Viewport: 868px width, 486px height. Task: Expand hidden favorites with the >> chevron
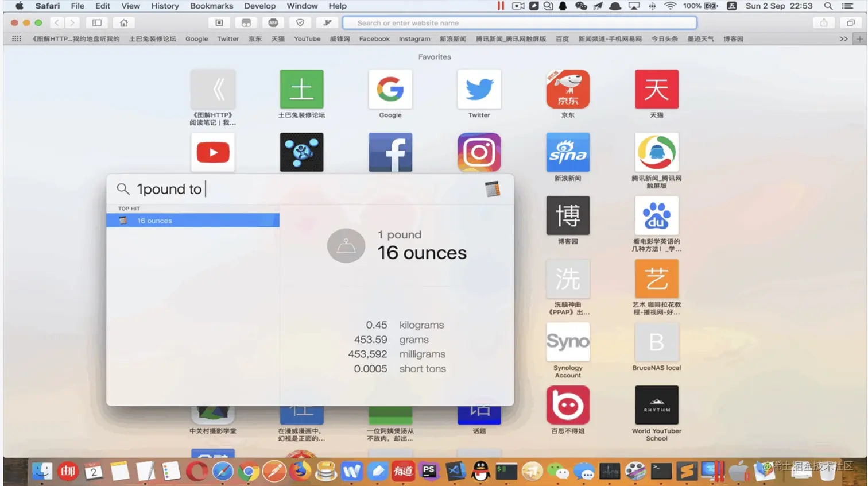(x=843, y=39)
